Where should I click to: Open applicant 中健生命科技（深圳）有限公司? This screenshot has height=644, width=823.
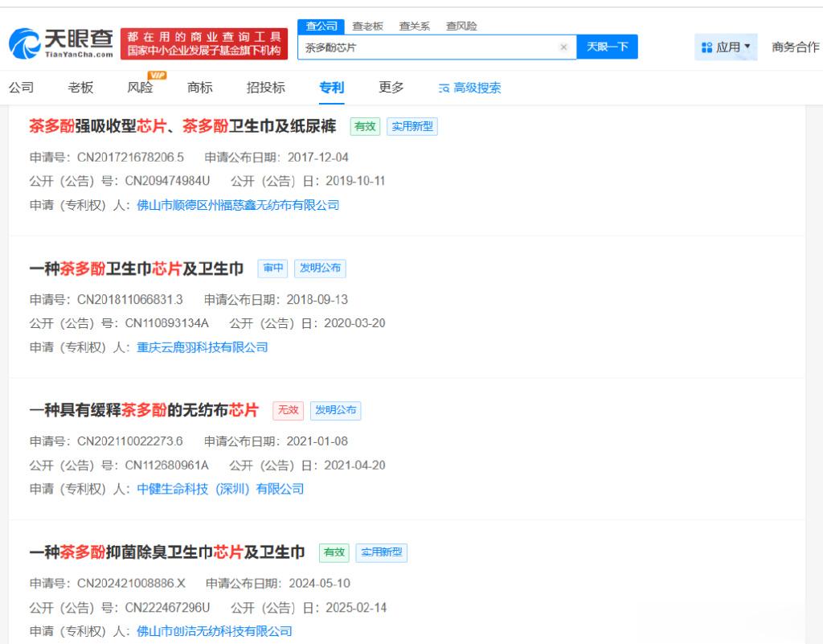tap(220, 489)
